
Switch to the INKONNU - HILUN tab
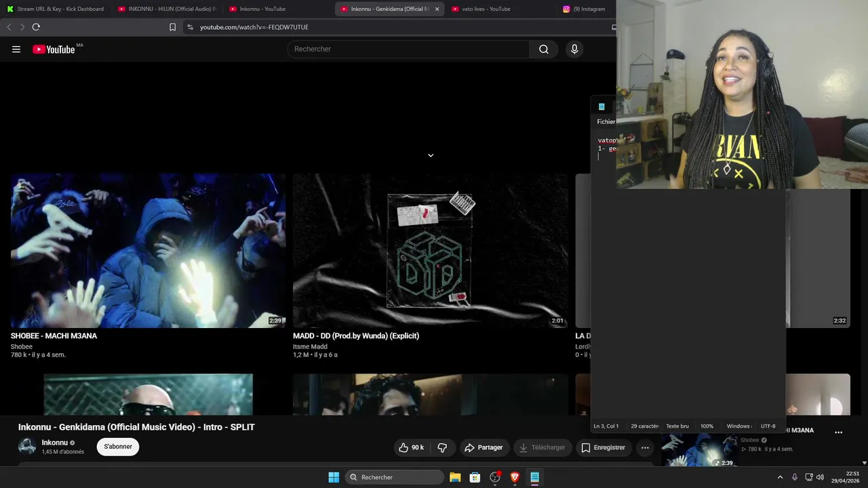click(x=167, y=9)
